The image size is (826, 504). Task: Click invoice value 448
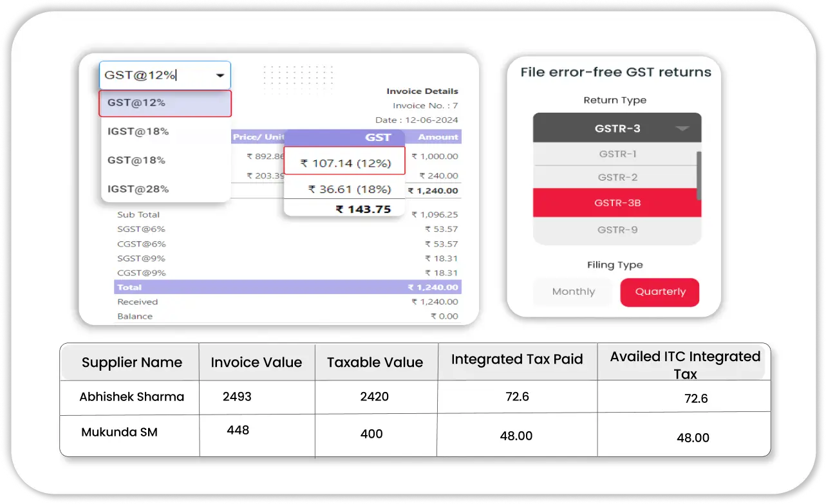(x=238, y=430)
